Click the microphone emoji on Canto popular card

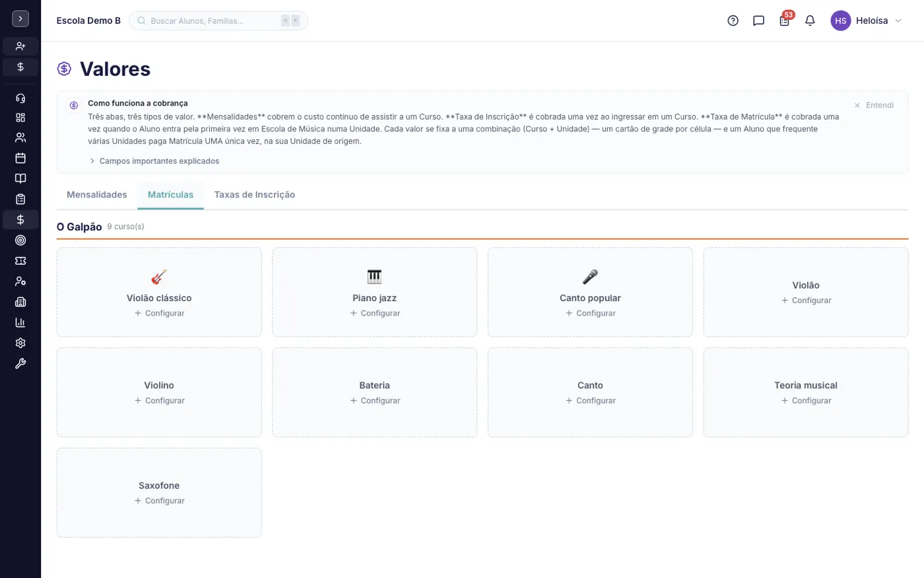coord(590,277)
